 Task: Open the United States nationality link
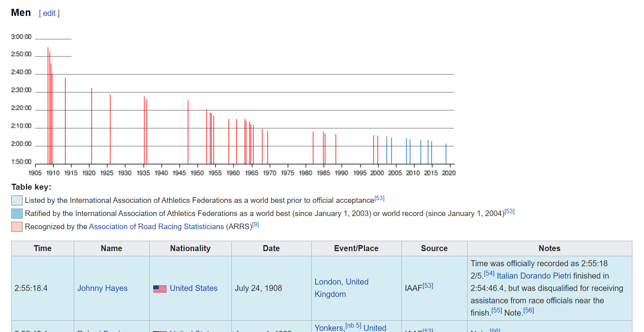(x=194, y=288)
